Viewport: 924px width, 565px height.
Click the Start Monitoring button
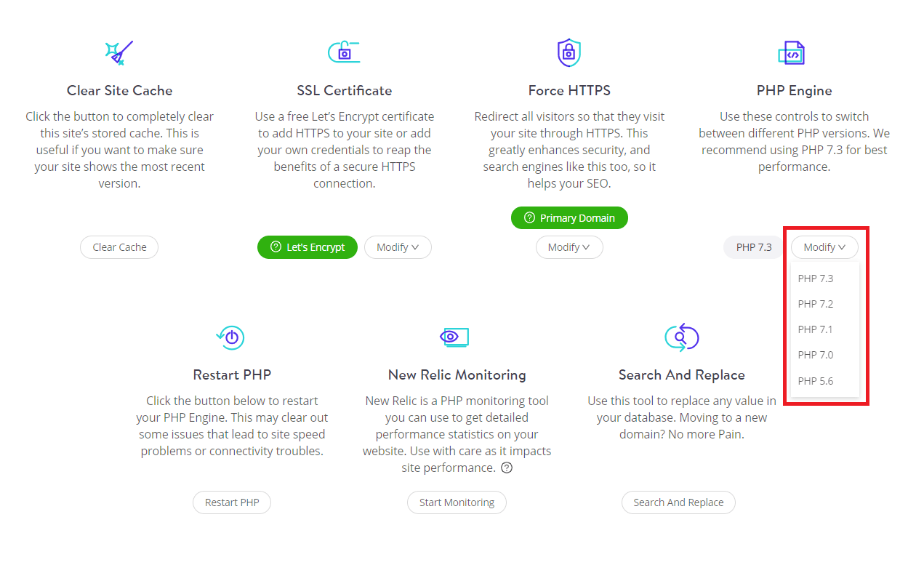(457, 502)
